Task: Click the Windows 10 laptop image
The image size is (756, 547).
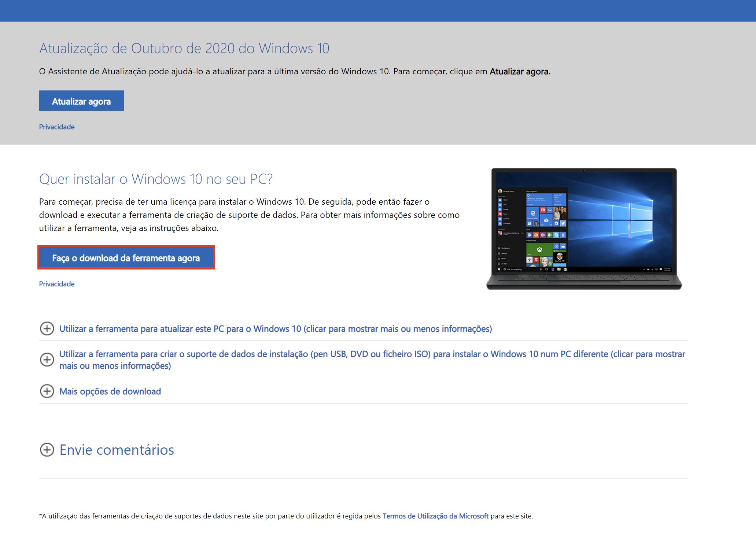Action: pos(584,229)
